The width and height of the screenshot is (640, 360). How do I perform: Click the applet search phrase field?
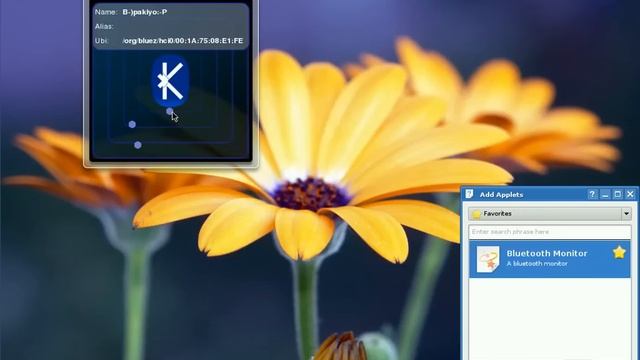549,232
